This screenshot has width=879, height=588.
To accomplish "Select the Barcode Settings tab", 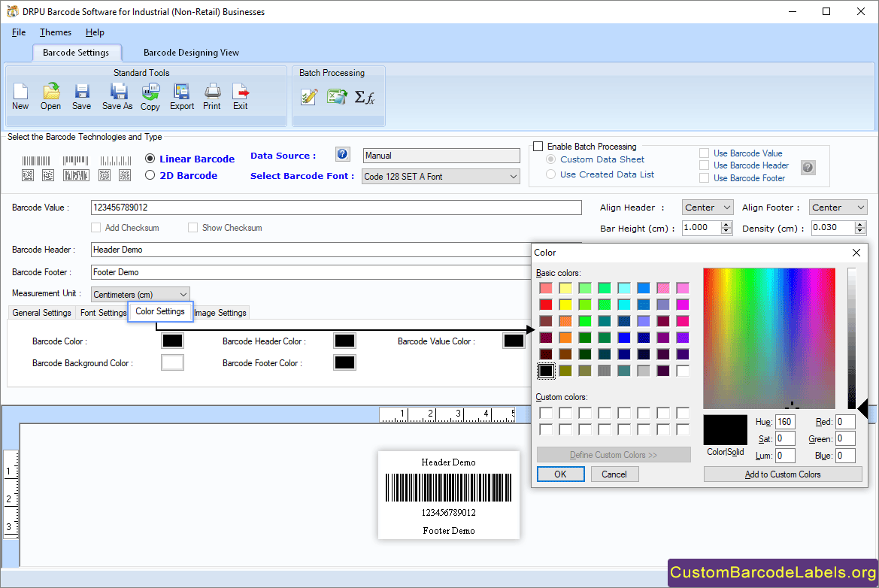I will 76,53.
